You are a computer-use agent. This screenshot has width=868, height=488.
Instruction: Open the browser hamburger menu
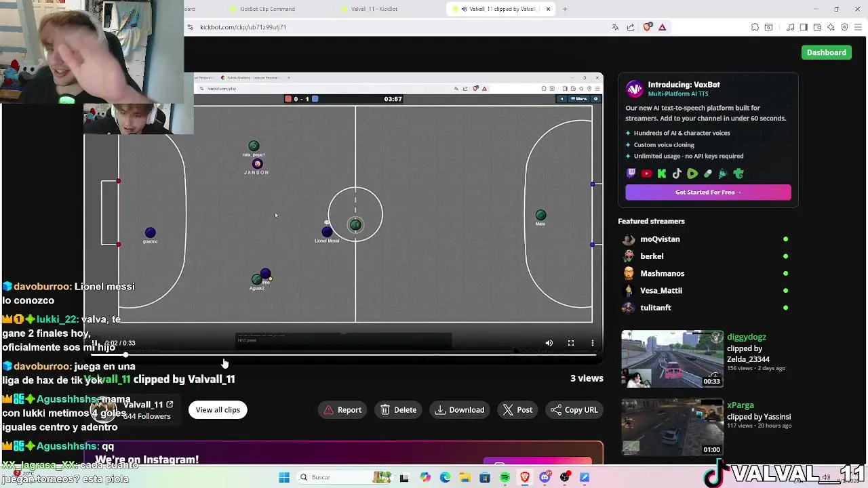(857, 27)
